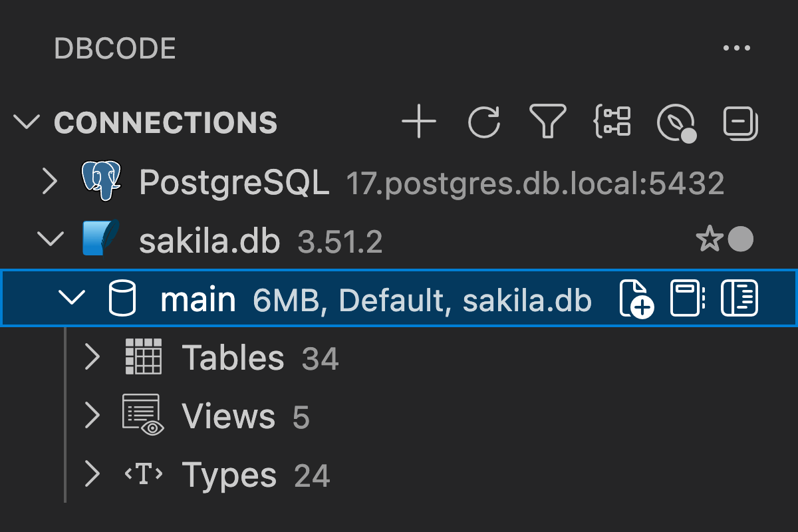Click the sakila.db connection status dot
798x532 pixels.
tap(740, 240)
